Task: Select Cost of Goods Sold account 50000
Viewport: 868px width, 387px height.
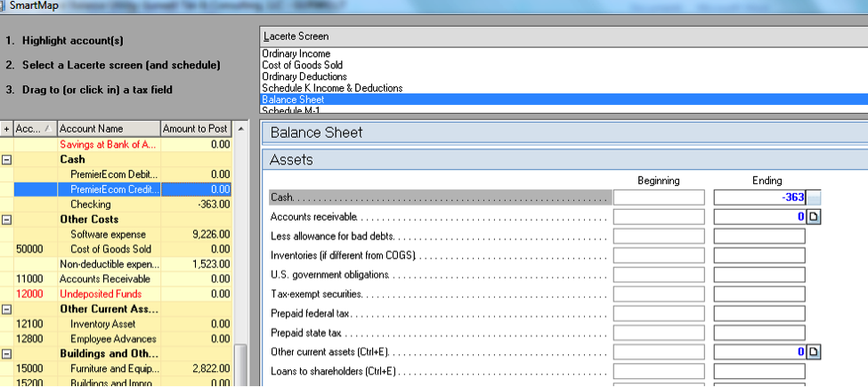Action: coord(116,249)
